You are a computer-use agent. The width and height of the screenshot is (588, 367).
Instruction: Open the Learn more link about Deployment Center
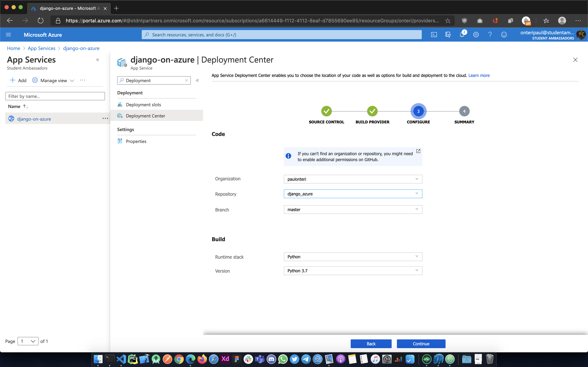point(479,75)
